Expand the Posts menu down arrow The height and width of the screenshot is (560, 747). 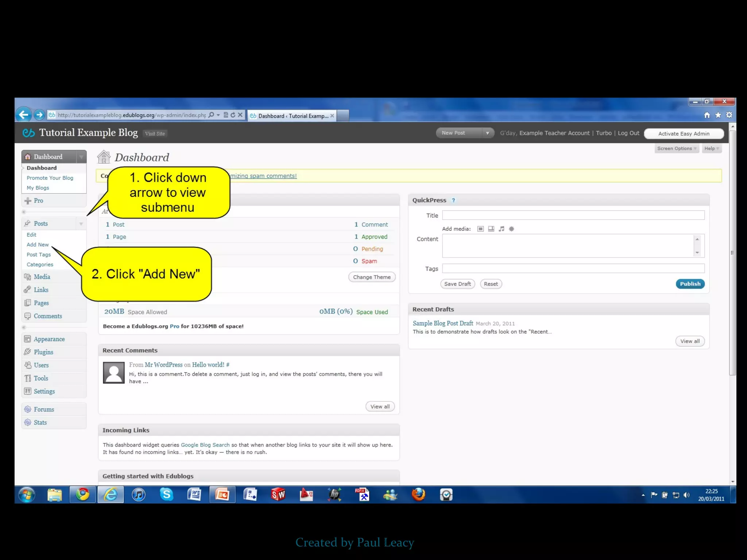click(81, 224)
